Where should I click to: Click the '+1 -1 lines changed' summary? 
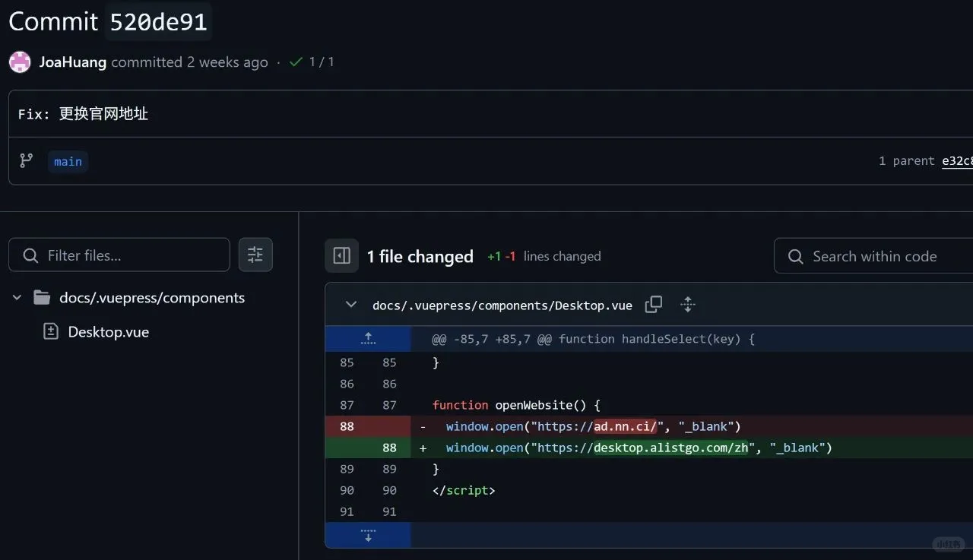coord(544,257)
